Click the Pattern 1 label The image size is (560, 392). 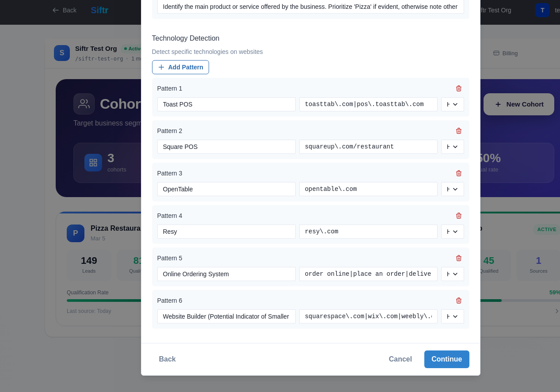170,88
